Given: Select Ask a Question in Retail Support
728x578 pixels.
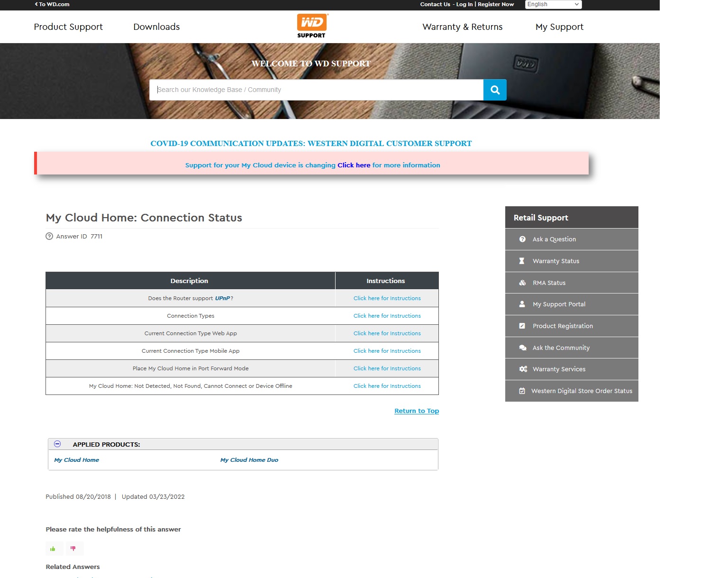Looking at the screenshot, I should coord(572,239).
